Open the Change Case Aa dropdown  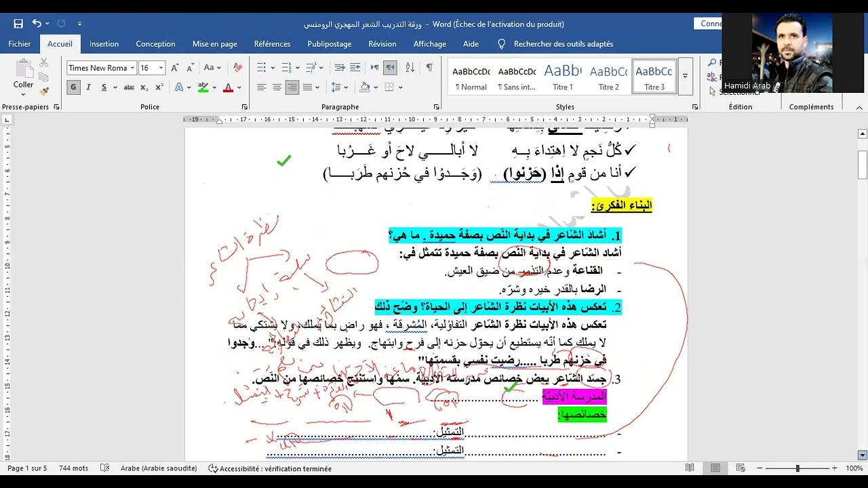212,68
